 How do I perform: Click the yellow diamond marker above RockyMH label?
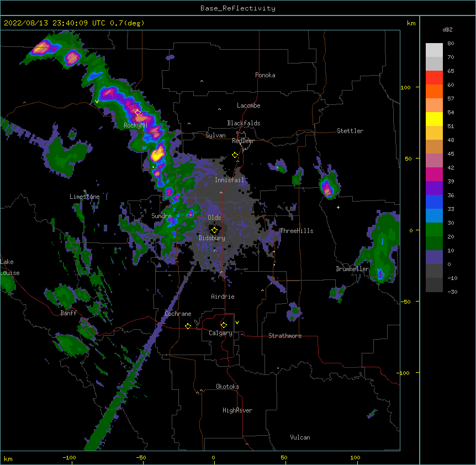(137, 112)
